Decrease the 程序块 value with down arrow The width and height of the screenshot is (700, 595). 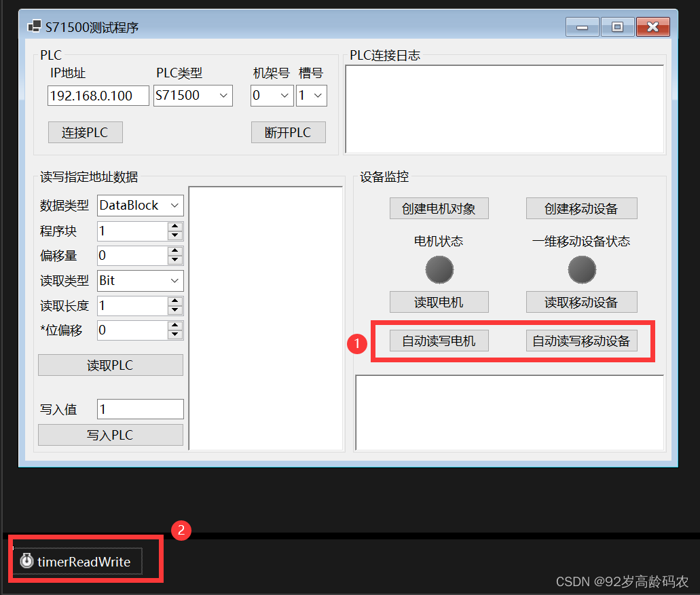[175, 236]
